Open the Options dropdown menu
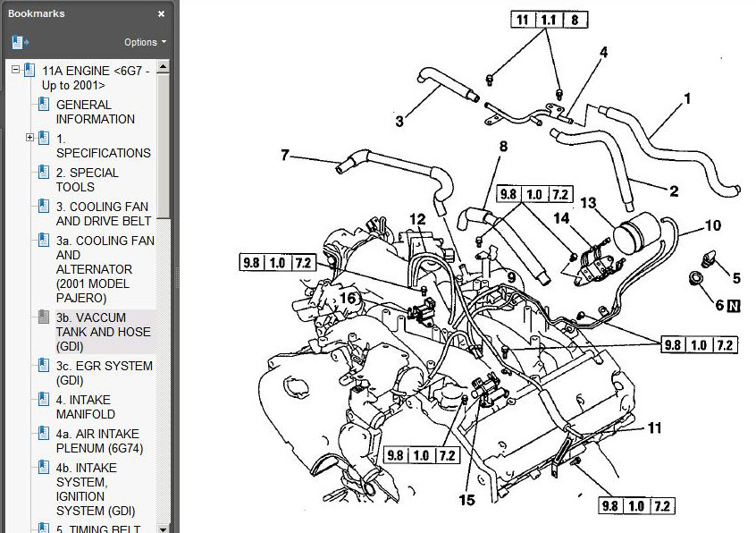 tap(145, 42)
